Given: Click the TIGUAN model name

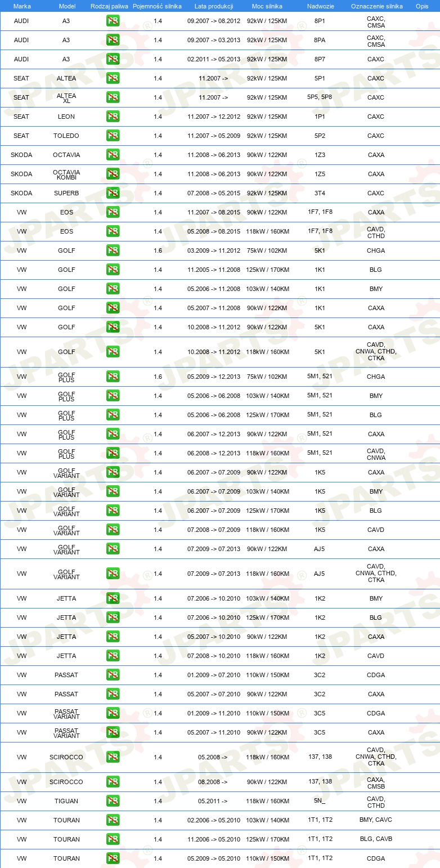Looking at the screenshot, I should click(66, 801).
